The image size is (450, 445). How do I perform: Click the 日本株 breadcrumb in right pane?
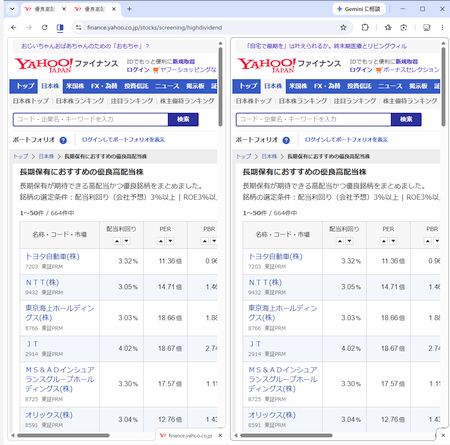pyautogui.click(x=269, y=156)
